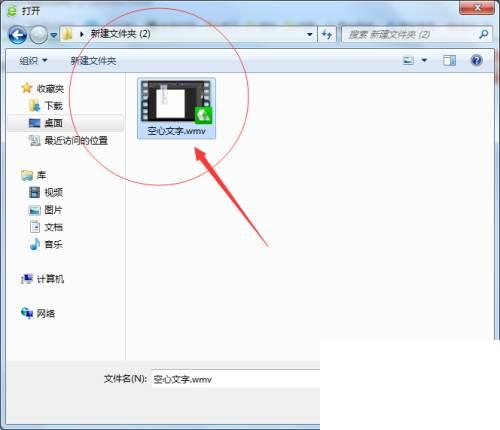Click the libraries icon beside 库

pos(27,175)
